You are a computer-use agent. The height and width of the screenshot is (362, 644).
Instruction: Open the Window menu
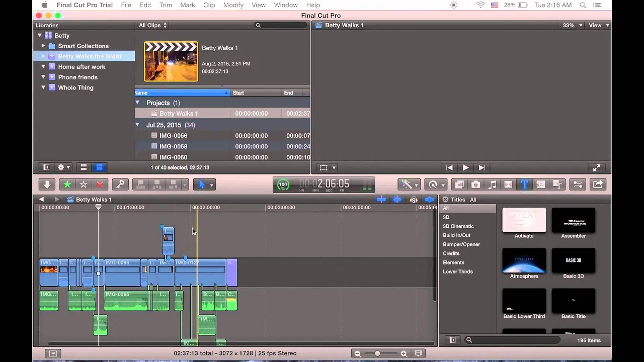tap(286, 5)
